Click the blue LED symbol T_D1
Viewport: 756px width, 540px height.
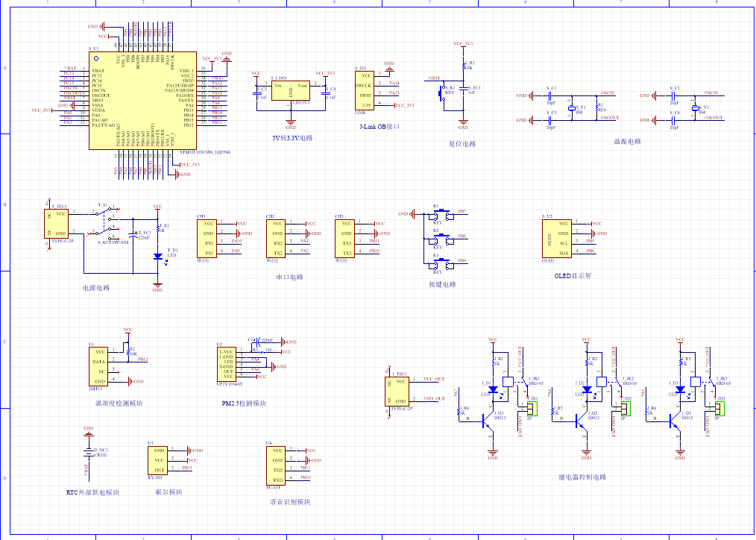pyautogui.click(x=157, y=257)
